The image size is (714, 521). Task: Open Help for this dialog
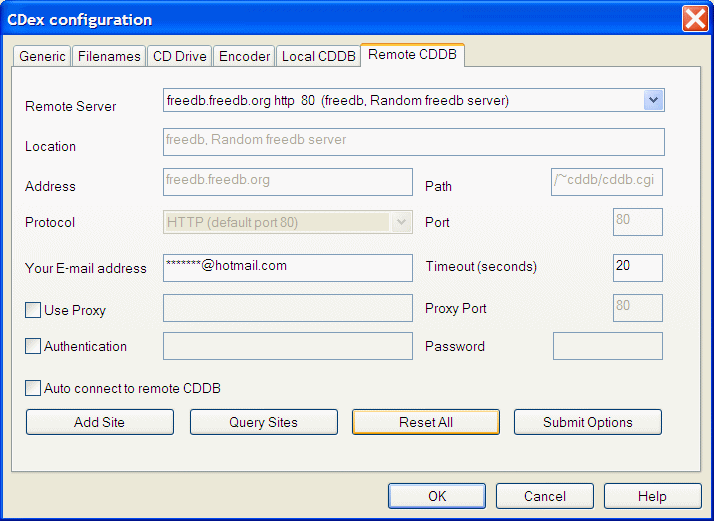click(652, 496)
